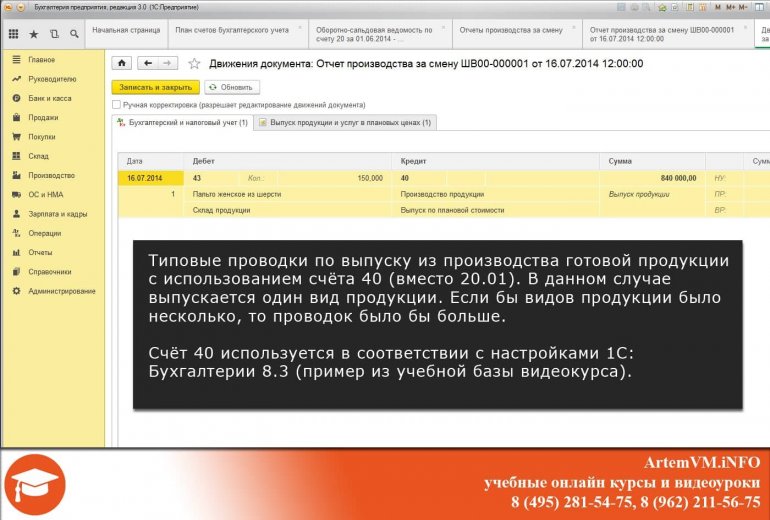The width and height of the screenshot is (770, 520).
Task: Select the debit account cell 43
Action: [212, 178]
